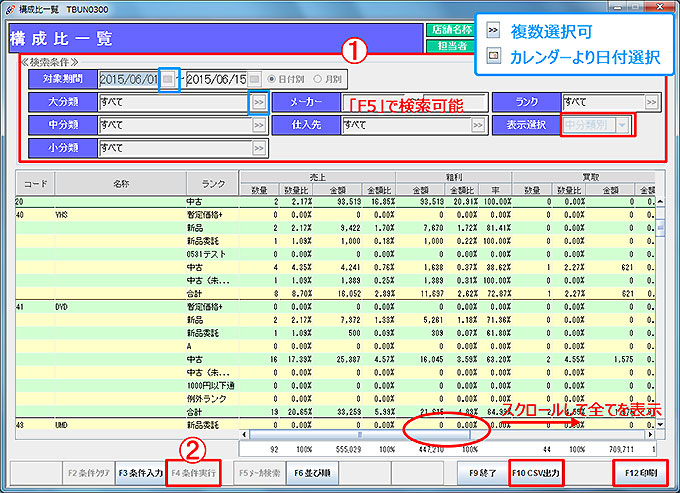Viewport: 680px width, 493px height.
Task: Click the total sales amount 555,029
Action: click(349, 450)
